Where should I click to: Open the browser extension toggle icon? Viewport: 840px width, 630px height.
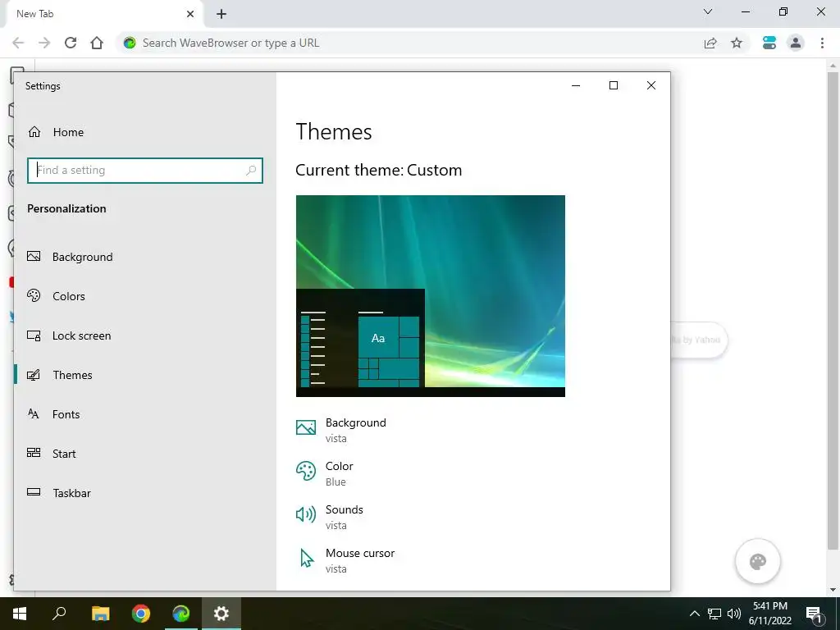pyautogui.click(x=769, y=43)
